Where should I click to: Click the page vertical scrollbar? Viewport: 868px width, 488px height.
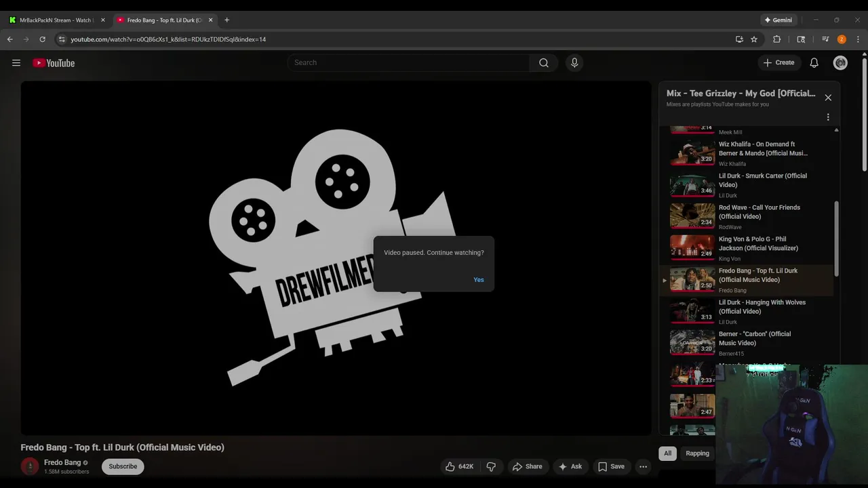[x=864, y=113]
